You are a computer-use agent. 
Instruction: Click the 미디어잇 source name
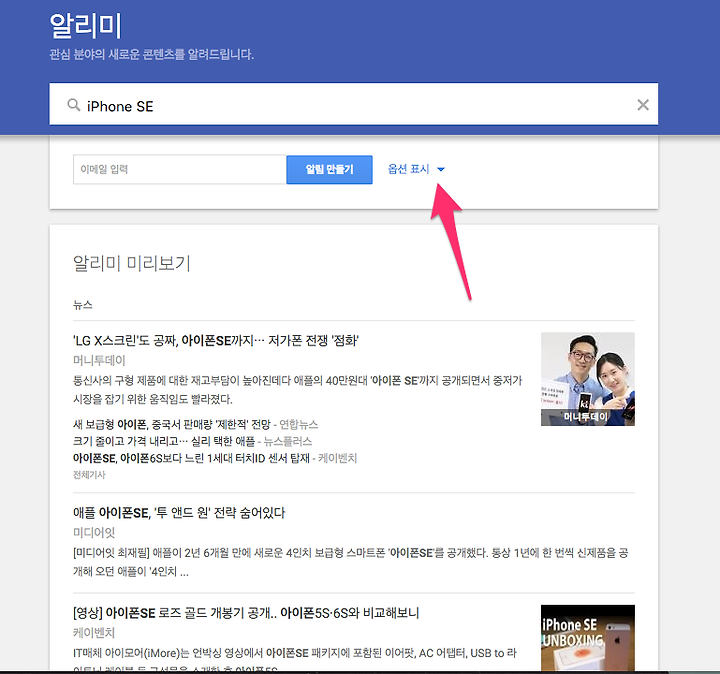[x=94, y=533]
